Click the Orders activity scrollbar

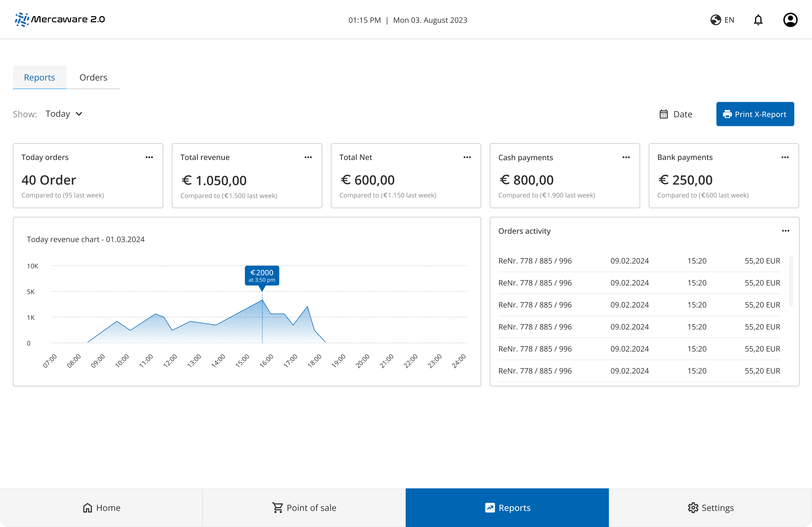pos(791,281)
